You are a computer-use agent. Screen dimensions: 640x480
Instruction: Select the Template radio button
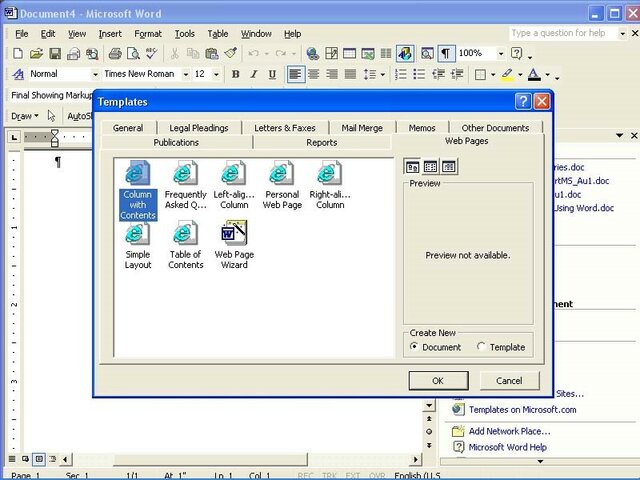(481, 347)
